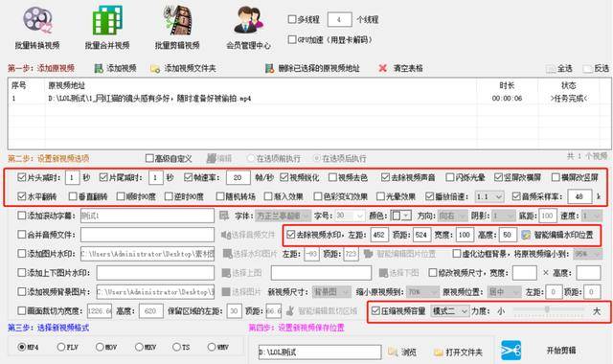Open 新视频尺寸 背景图 dropdown
This screenshot has width=613, height=364.
331,292
